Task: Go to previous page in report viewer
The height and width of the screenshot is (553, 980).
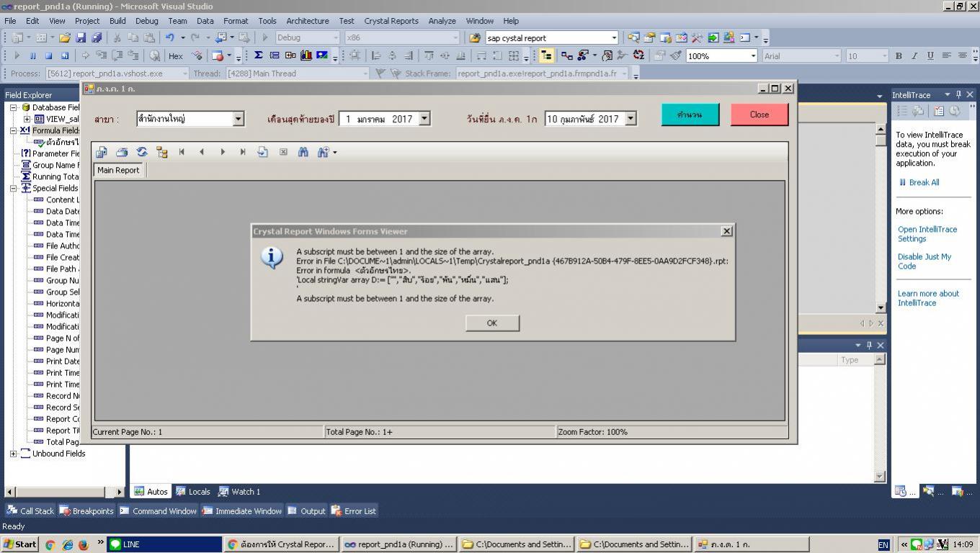Action: coord(202,152)
